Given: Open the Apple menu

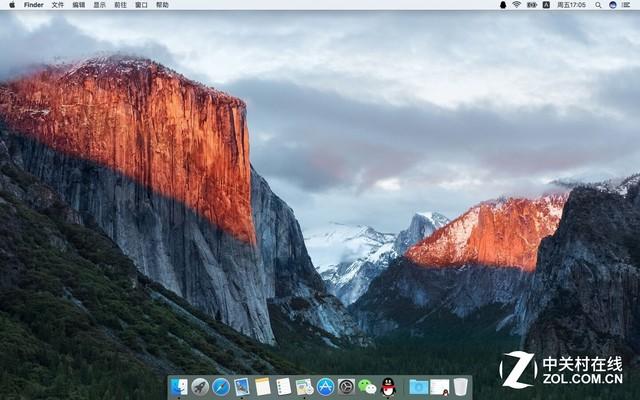Looking at the screenshot, I should coord(12,5).
